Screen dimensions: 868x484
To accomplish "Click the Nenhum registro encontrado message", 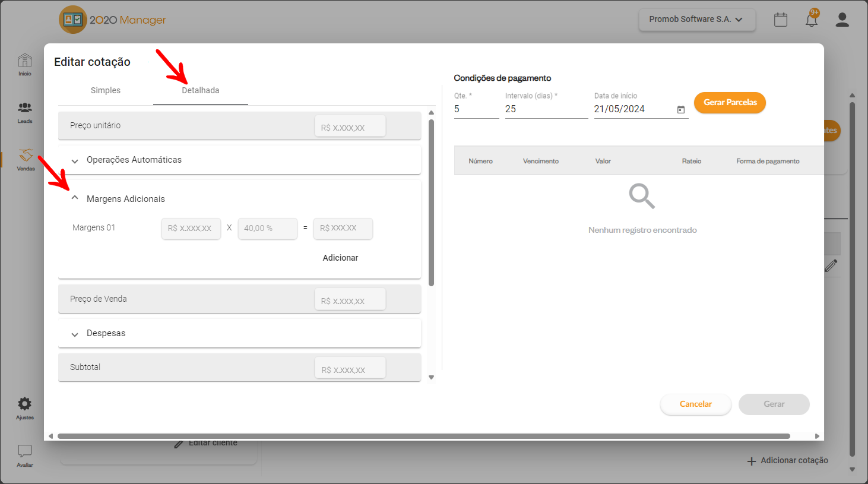I will [642, 230].
